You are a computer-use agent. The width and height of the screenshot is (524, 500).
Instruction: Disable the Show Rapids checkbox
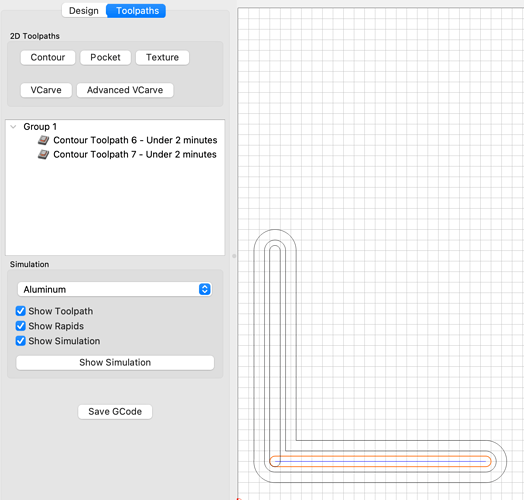click(21, 326)
